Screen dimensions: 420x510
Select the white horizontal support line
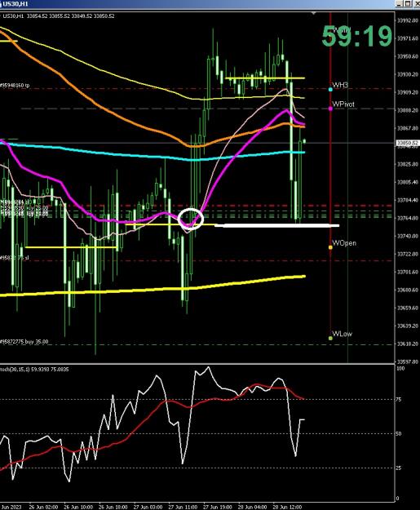click(277, 225)
